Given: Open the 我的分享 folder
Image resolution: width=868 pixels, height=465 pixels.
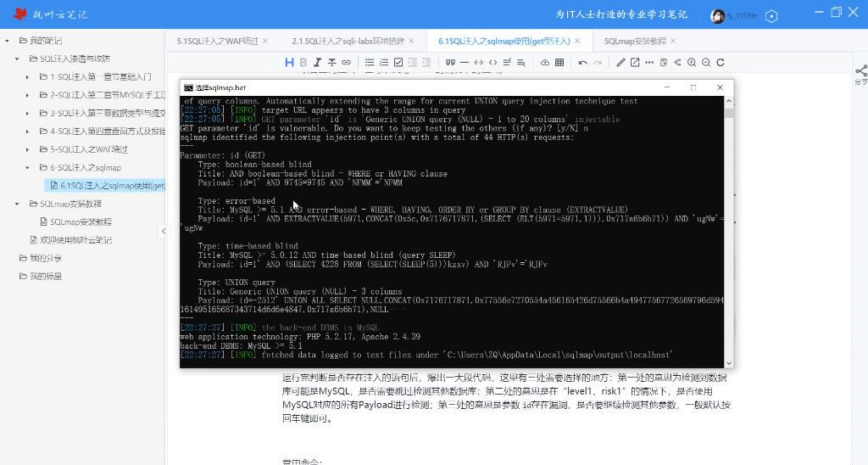Looking at the screenshot, I should (41, 258).
